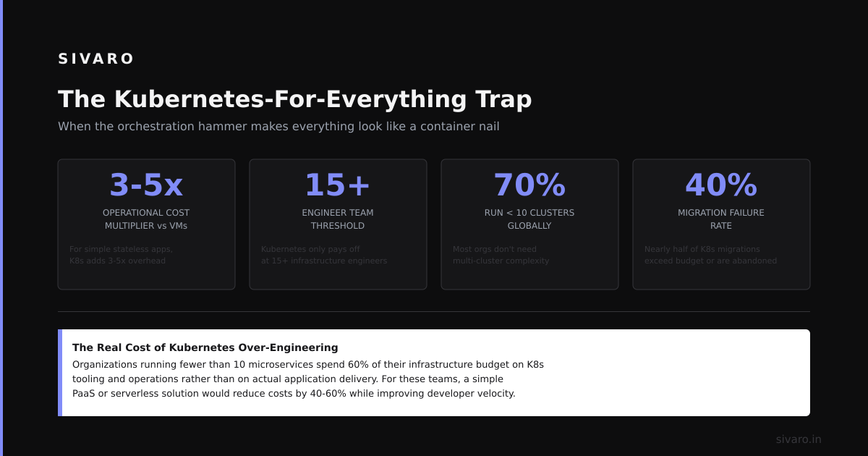Click the purple accent bar on callout
The height and width of the screenshot is (456, 868).
click(x=60, y=373)
